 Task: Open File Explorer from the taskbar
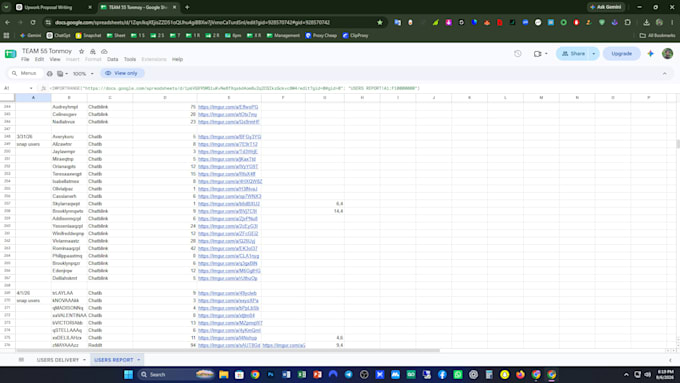point(223,374)
